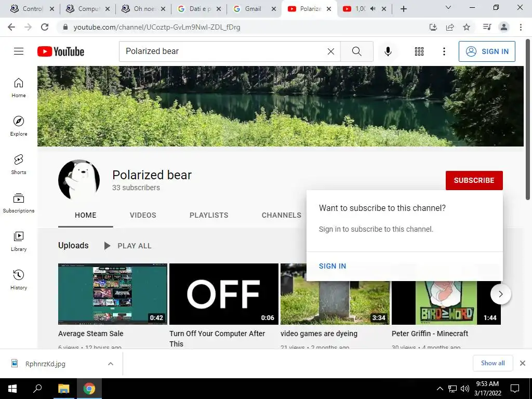Image resolution: width=532 pixels, height=399 pixels.
Task: Click the Polarized bear channel avatar
Action: pyautogui.click(x=79, y=180)
